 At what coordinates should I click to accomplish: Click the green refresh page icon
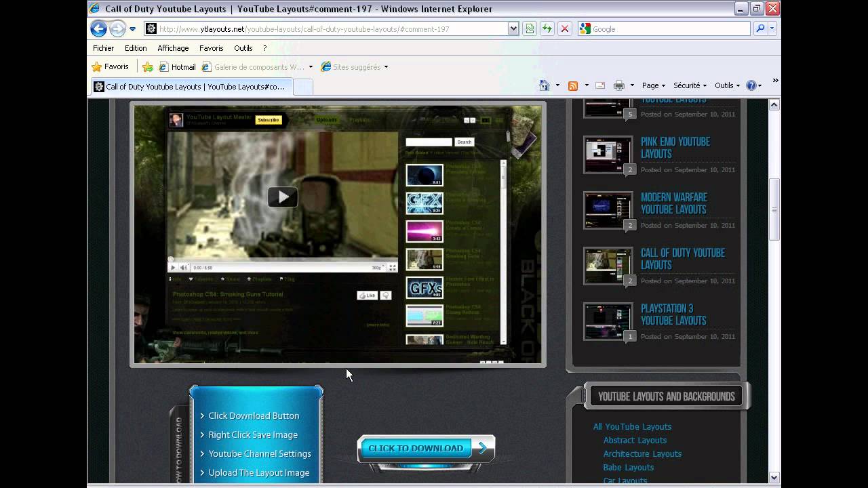(x=547, y=29)
